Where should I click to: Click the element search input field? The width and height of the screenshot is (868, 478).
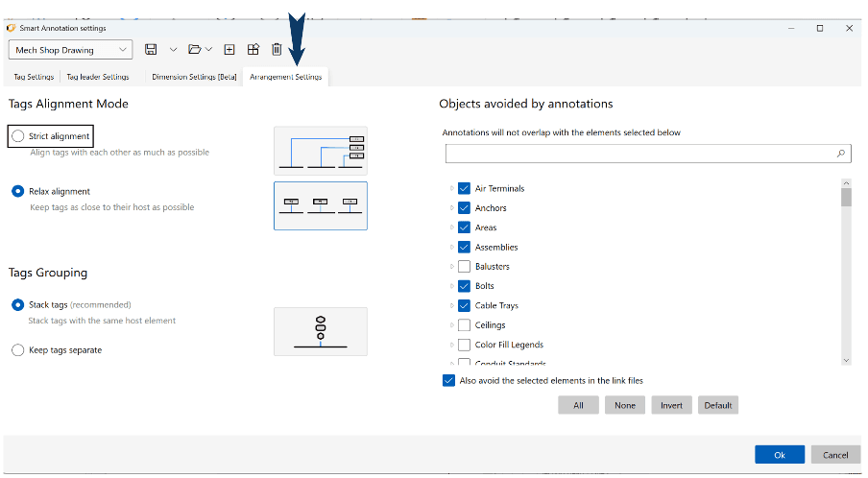click(x=648, y=154)
